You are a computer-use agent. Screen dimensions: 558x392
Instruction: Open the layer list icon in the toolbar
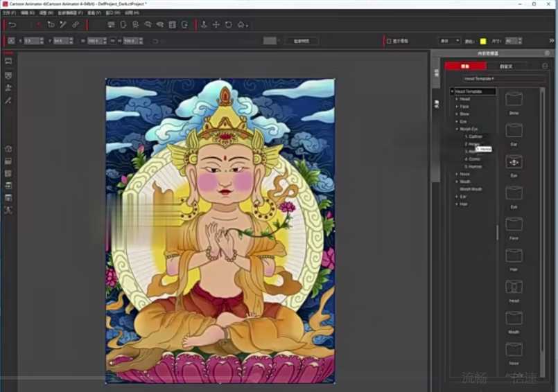[111, 24]
